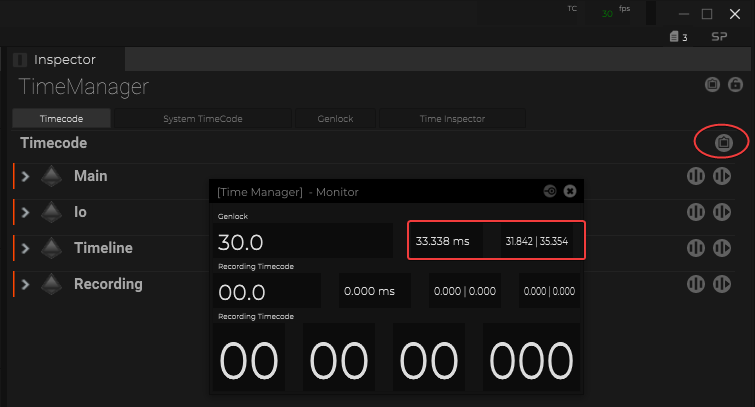Screen dimensions: 755x407
Task: Open the Timecode tab
Action: [x=61, y=118]
